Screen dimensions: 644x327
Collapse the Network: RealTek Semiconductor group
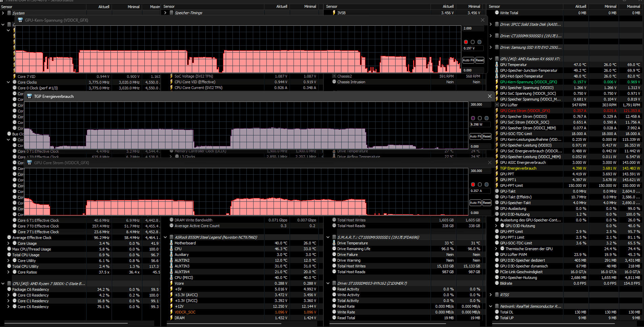tap(491, 306)
